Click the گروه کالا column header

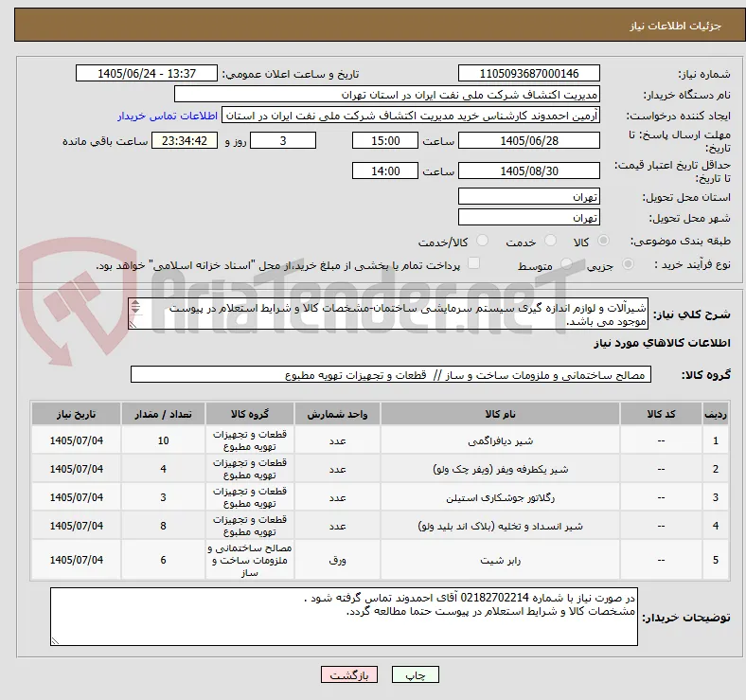(x=250, y=414)
